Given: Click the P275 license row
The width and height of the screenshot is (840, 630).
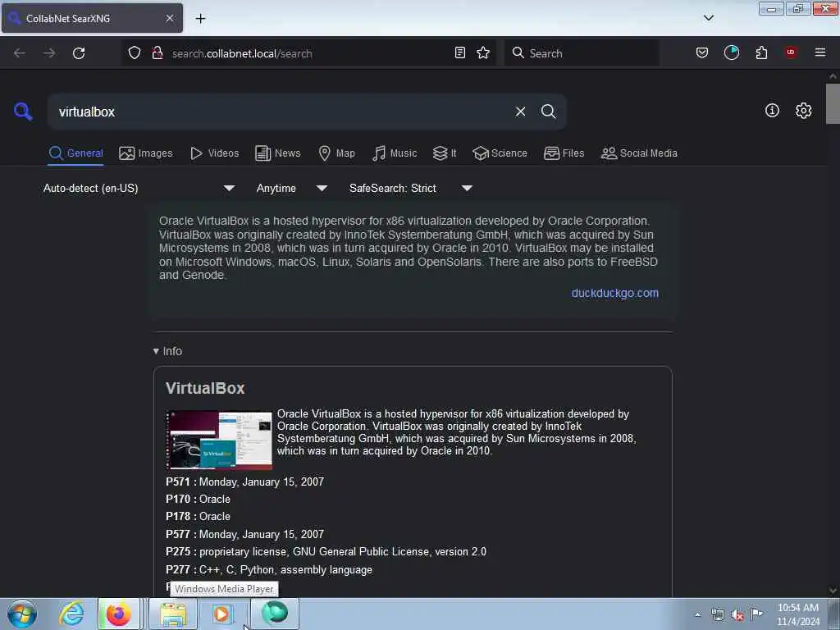Looking at the screenshot, I should tap(326, 552).
